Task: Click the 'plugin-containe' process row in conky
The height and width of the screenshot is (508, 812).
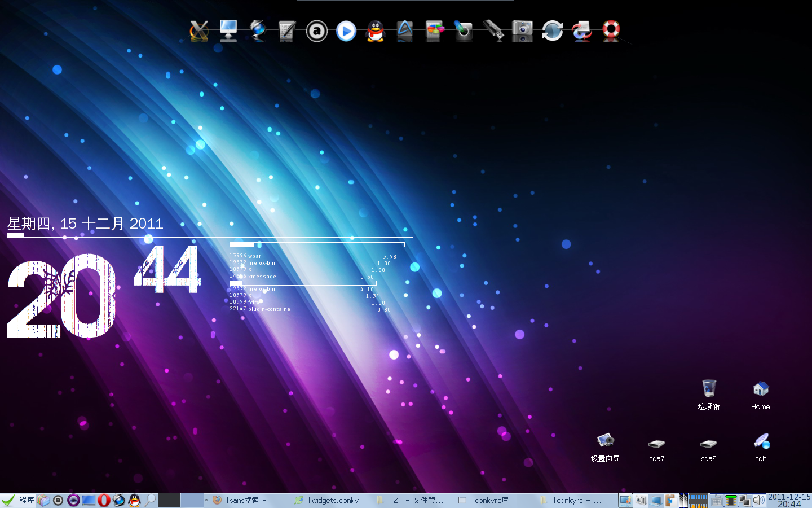Action: click(x=310, y=309)
